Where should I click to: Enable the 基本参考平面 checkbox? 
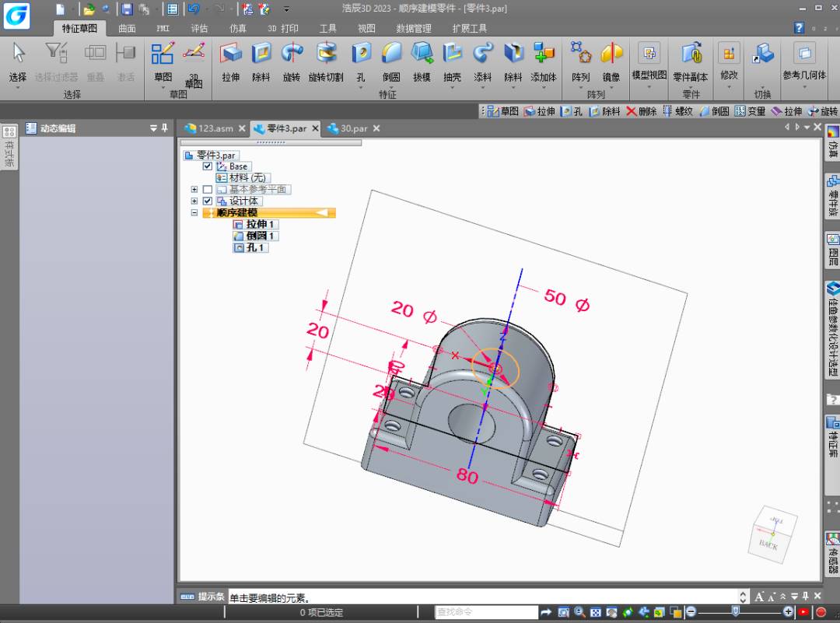(x=207, y=190)
